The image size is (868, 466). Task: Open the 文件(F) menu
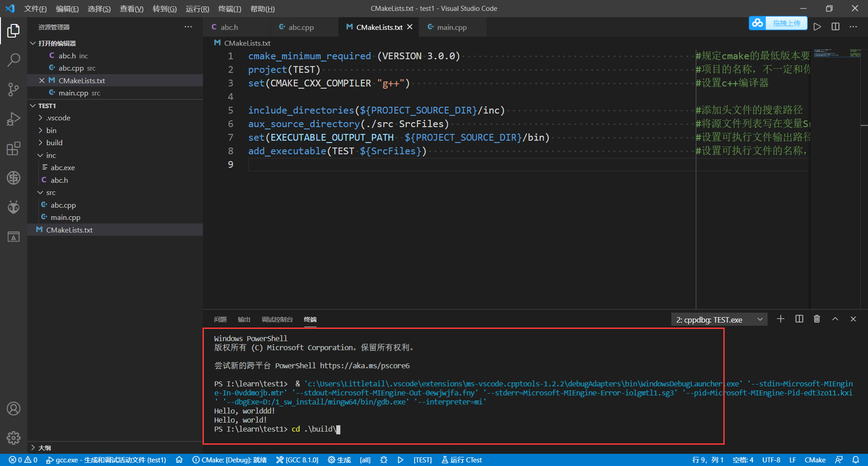coord(35,9)
